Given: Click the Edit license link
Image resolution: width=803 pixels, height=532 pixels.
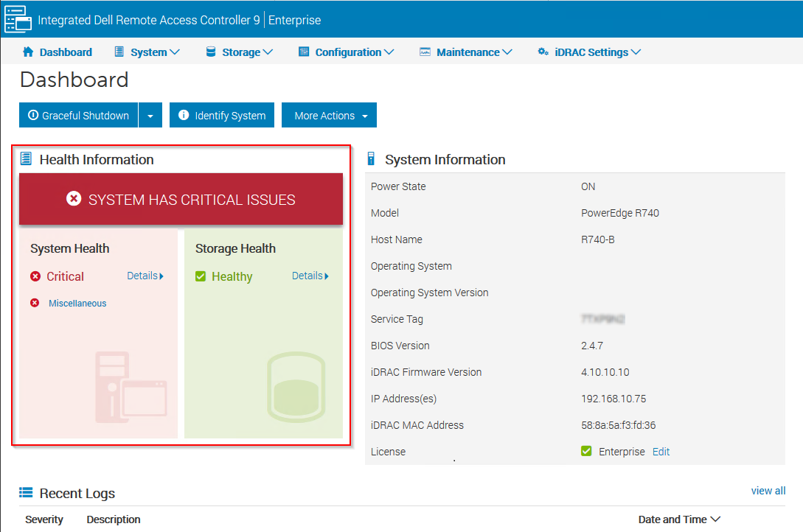Looking at the screenshot, I should tap(661, 452).
